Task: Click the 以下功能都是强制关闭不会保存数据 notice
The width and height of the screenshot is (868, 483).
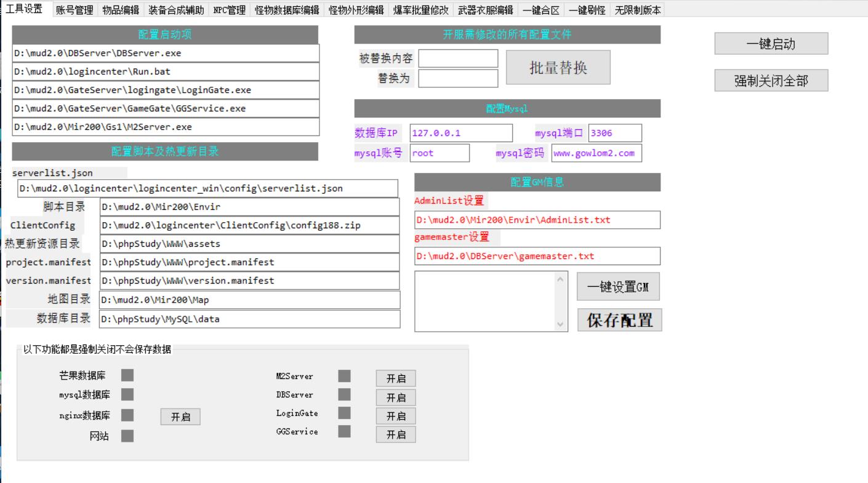Action: tap(97, 349)
